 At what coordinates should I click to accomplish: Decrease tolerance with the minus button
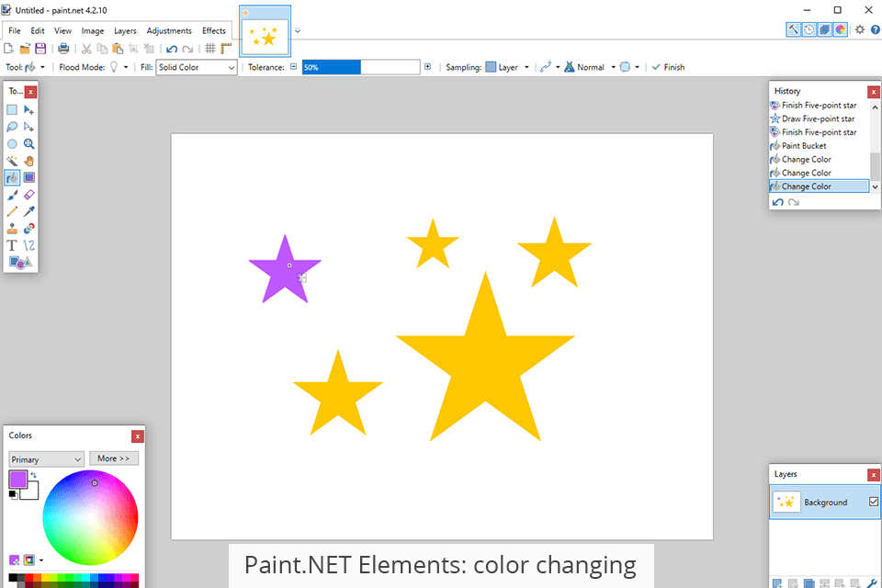[294, 67]
